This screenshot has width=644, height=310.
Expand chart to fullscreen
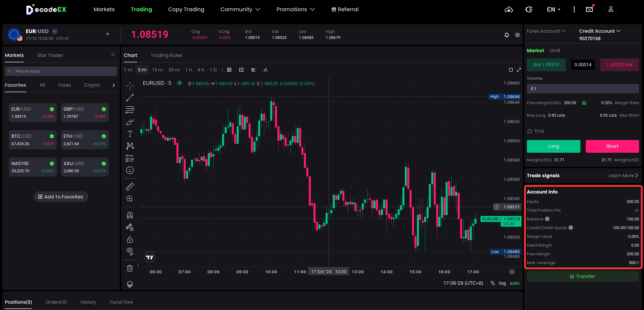tap(519, 70)
